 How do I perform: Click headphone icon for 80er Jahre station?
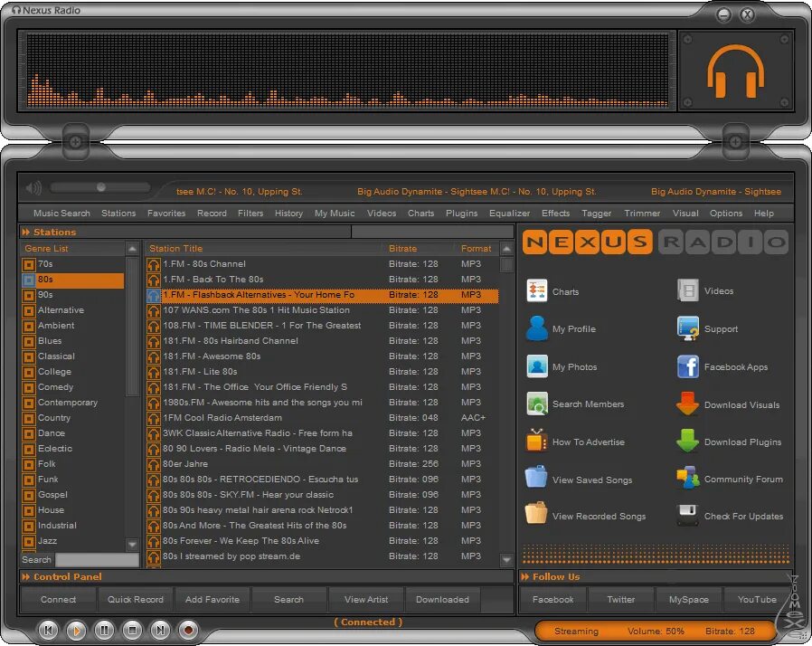(154, 464)
